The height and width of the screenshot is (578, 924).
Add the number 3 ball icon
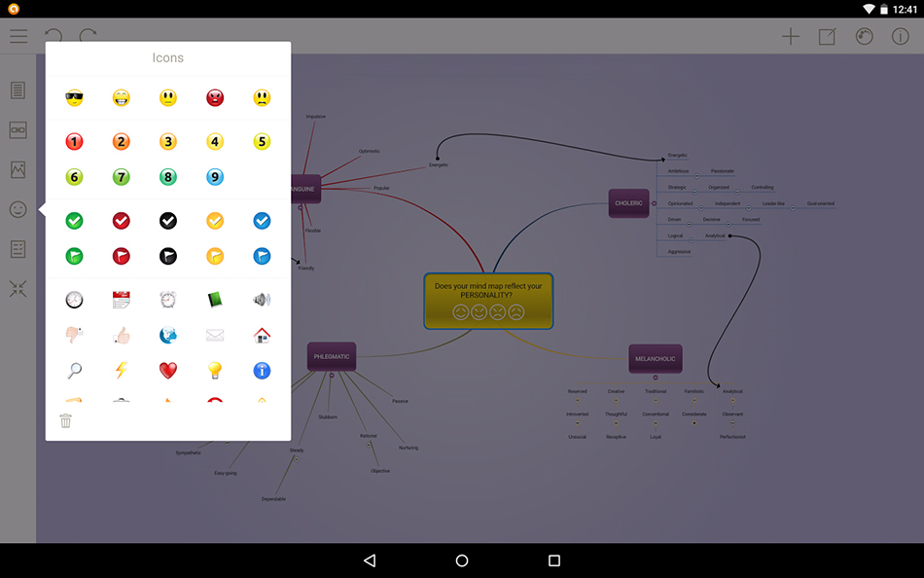(168, 141)
